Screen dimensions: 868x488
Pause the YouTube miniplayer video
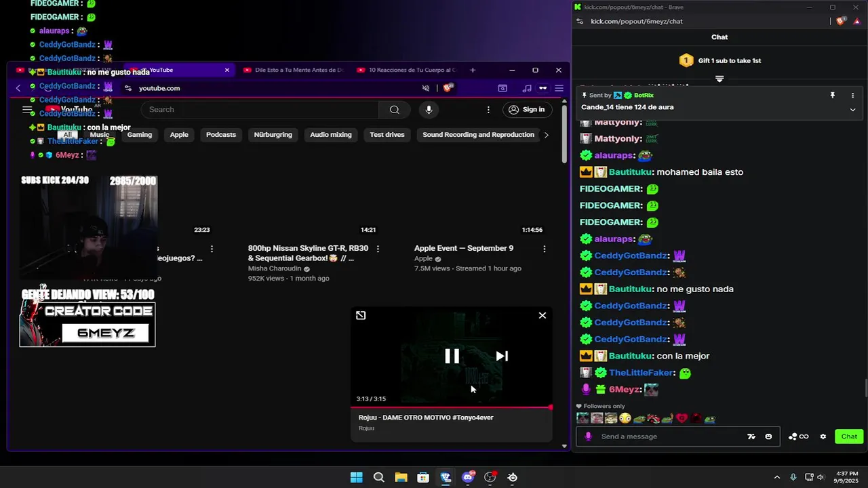point(452,356)
